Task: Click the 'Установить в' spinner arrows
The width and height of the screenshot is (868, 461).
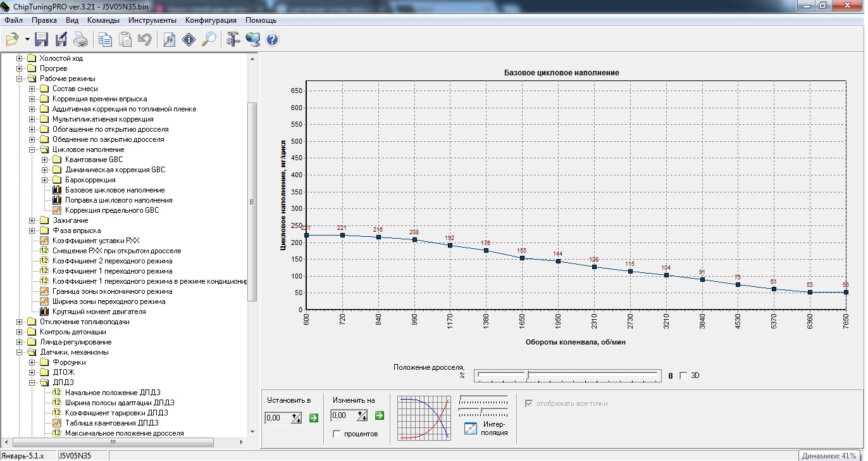Action: [x=297, y=417]
